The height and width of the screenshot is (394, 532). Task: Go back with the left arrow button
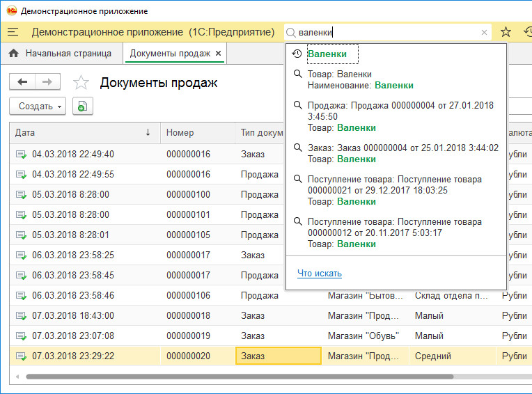pyautogui.click(x=22, y=82)
